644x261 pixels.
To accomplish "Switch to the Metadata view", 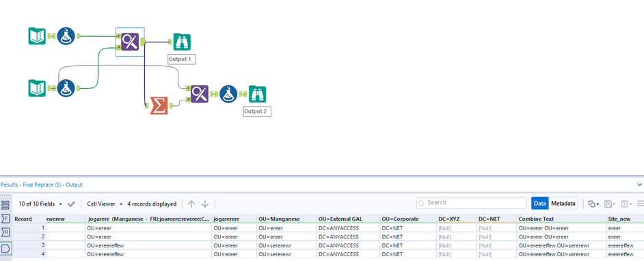I will 563,203.
